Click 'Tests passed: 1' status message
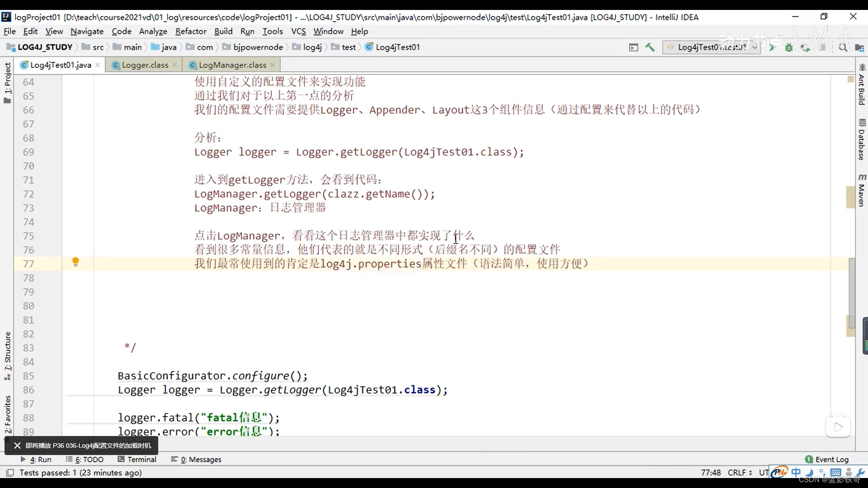This screenshot has height=488, width=868. tap(80, 473)
